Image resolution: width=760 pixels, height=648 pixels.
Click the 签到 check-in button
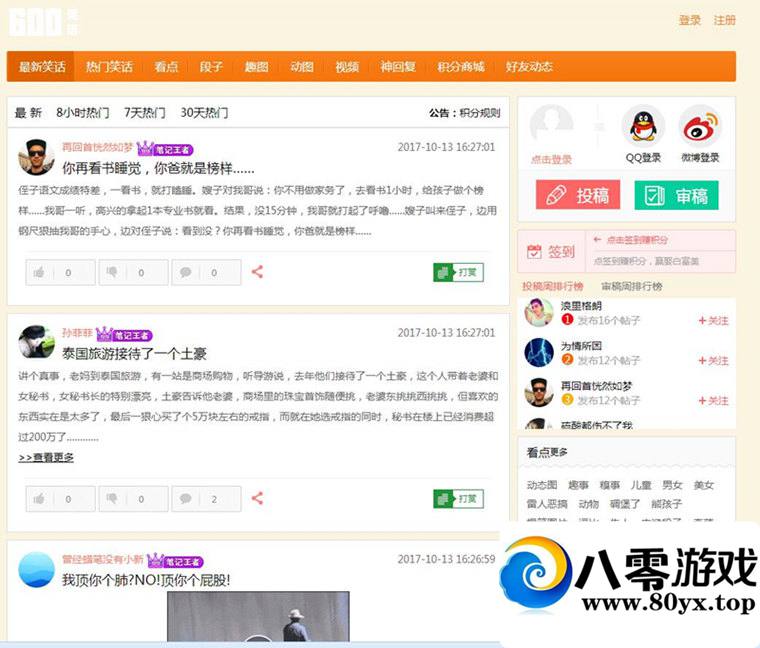tap(549, 252)
